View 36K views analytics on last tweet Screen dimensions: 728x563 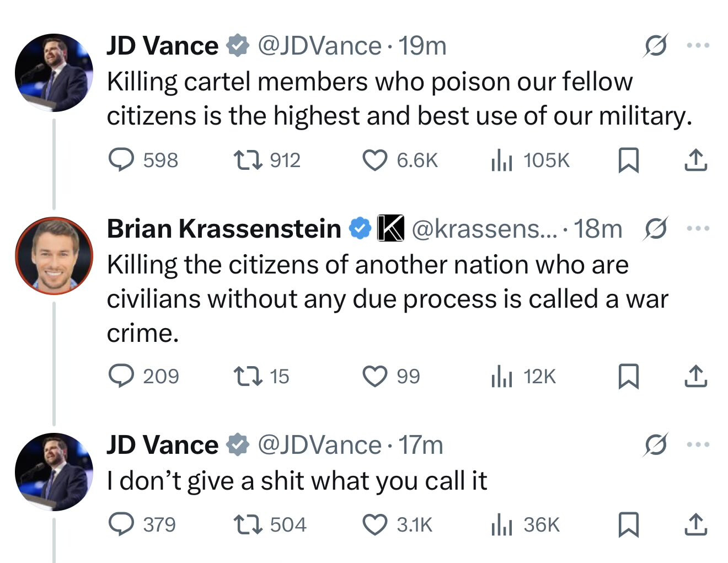[502, 525]
